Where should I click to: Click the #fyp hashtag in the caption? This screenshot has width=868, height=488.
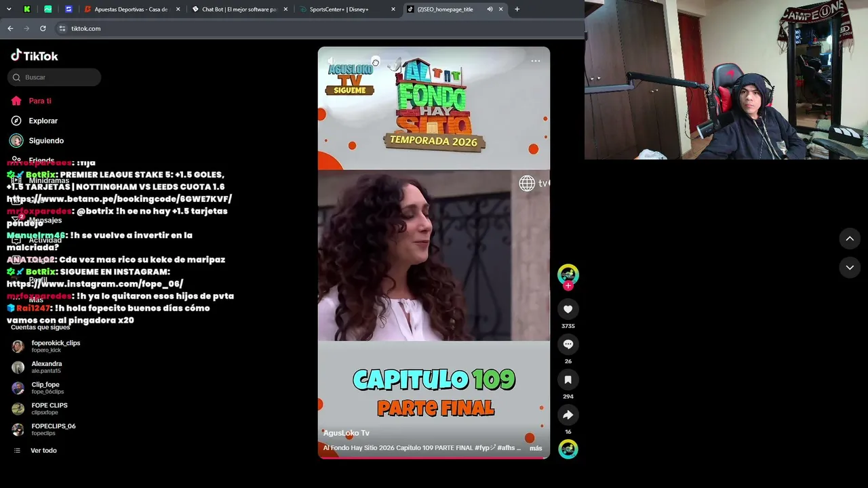point(484,448)
